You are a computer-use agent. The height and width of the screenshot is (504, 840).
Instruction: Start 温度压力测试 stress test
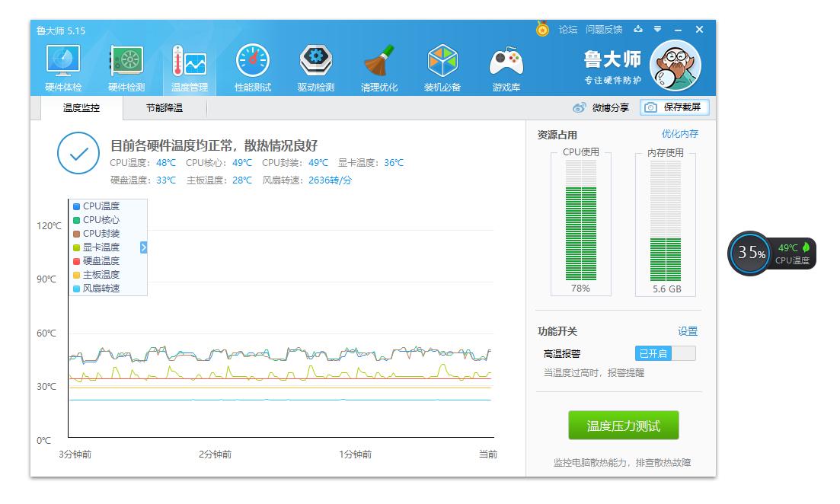(x=624, y=426)
